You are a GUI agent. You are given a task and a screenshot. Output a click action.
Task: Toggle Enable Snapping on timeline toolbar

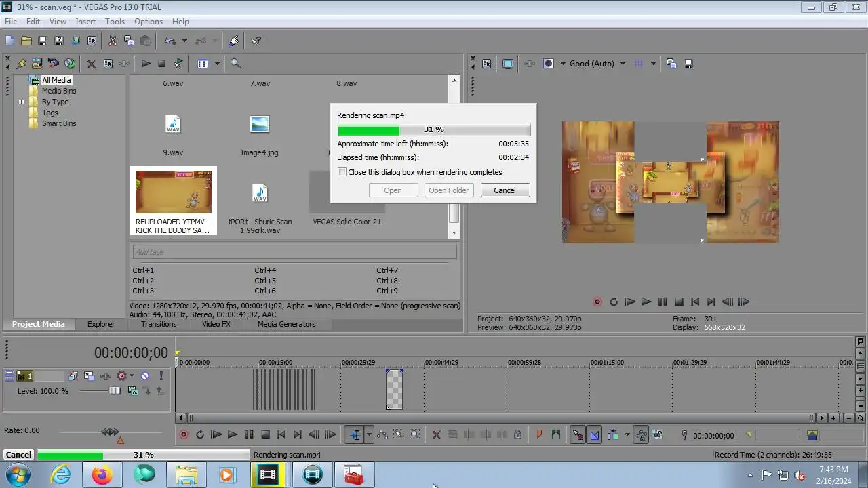point(578,435)
